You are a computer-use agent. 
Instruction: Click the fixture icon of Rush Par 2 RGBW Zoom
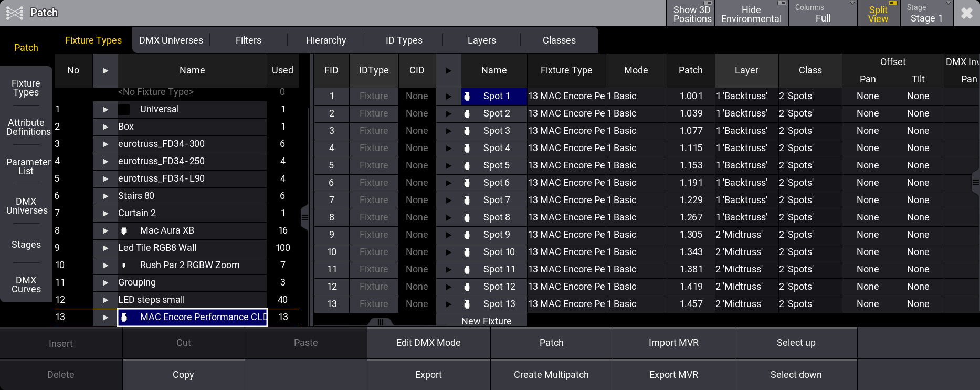(x=124, y=265)
